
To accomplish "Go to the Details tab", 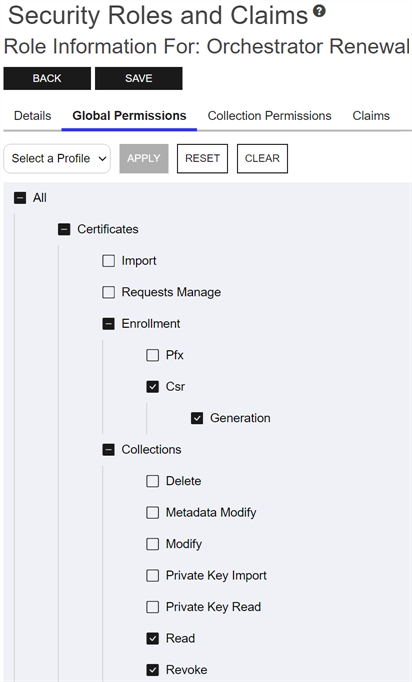I will 33,116.
